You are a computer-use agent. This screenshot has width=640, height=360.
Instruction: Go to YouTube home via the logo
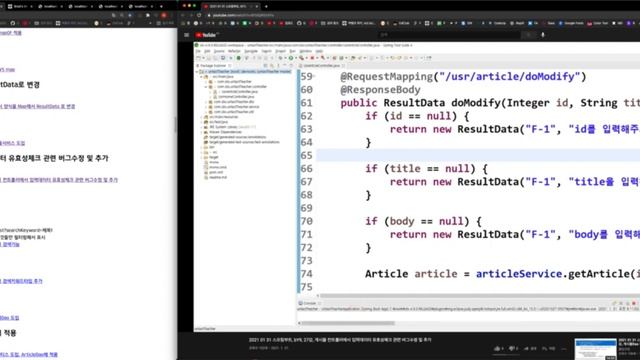pos(206,35)
